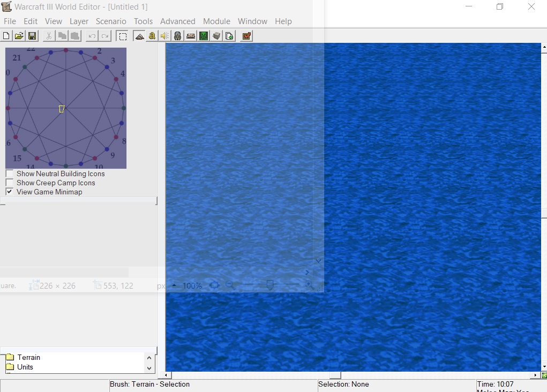Open the Module menu
Viewport: 547px width, 392px height.
point(216,21)
